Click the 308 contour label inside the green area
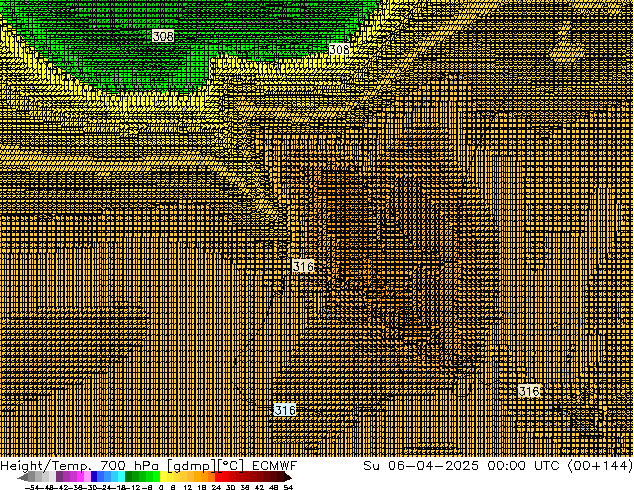 click(x=163, y=36)
